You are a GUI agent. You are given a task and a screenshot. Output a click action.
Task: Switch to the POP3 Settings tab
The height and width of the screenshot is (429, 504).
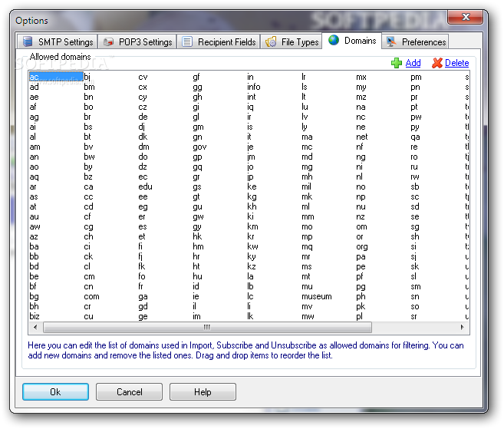137,41
